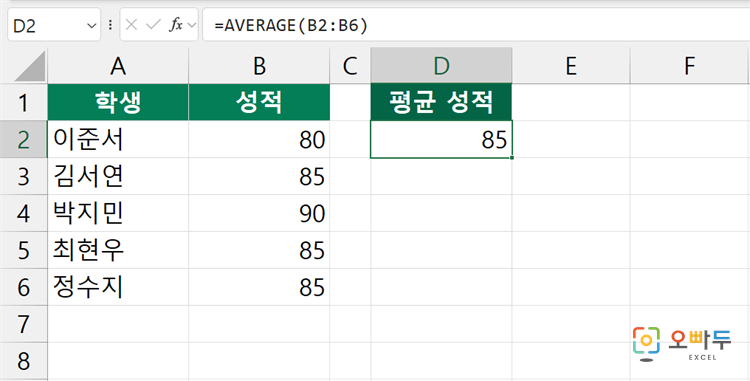This screenshot has width=750, height=381.
Task: Confirm entry with the checkmark icon
Action: click(153, 25)
